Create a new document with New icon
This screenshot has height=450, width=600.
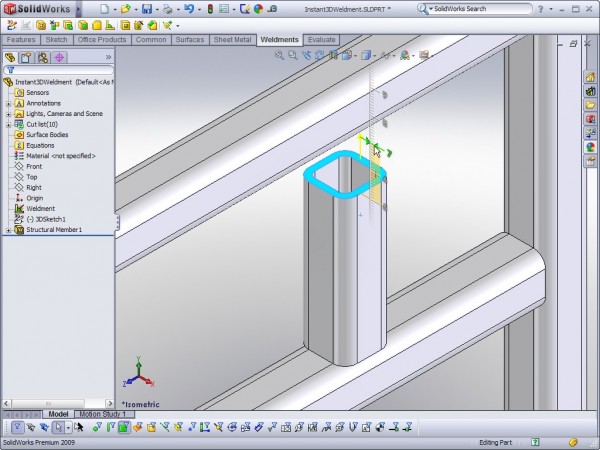click(x=105, y=8)
